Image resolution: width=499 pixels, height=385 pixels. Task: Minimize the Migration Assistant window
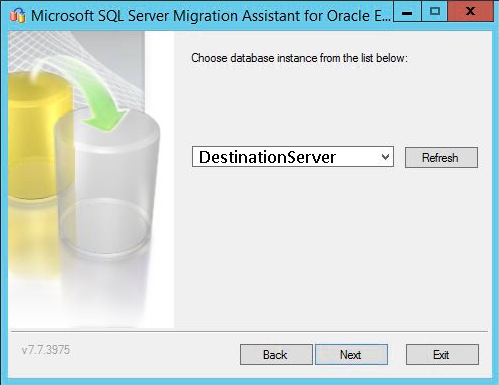coord(407,12)
